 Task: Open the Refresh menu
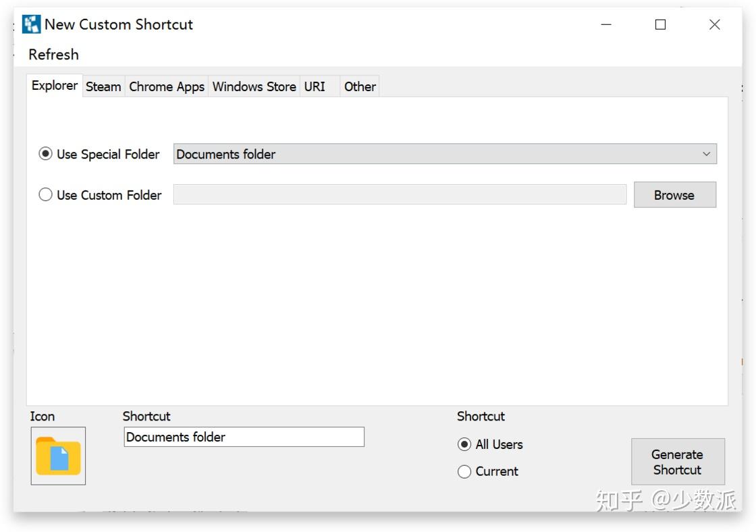53,55
